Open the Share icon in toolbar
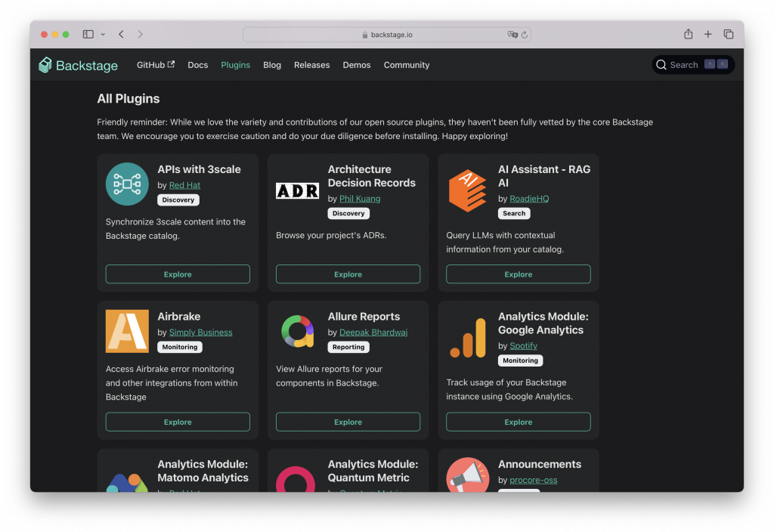This screenshot has height=532, width=774. coord(688,34)
